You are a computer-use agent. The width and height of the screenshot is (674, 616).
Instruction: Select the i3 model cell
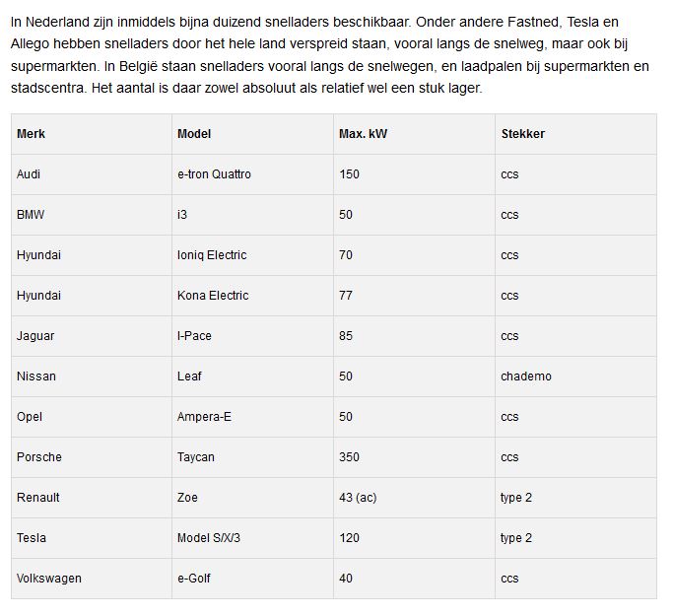tap(182, 215)
